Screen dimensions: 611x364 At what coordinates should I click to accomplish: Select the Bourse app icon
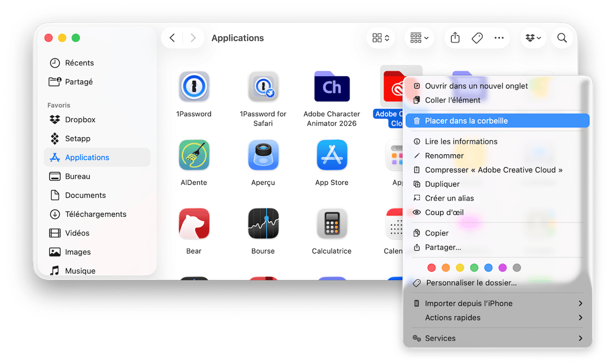click(x=263, y=223)
